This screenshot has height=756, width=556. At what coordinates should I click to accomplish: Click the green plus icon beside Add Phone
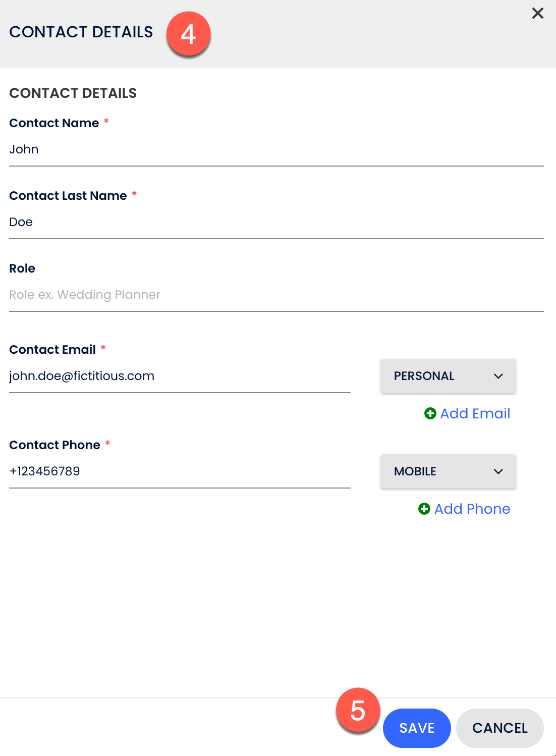tap(424, 509)
